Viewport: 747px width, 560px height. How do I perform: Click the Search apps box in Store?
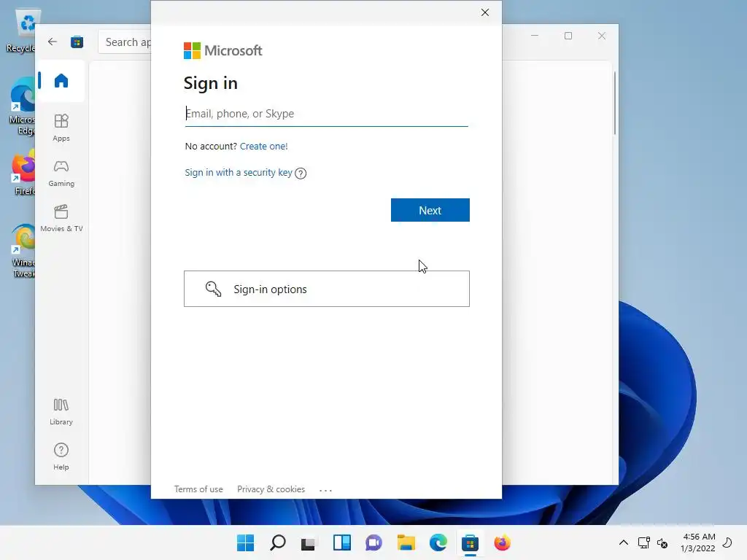click(x=125, y=42)
